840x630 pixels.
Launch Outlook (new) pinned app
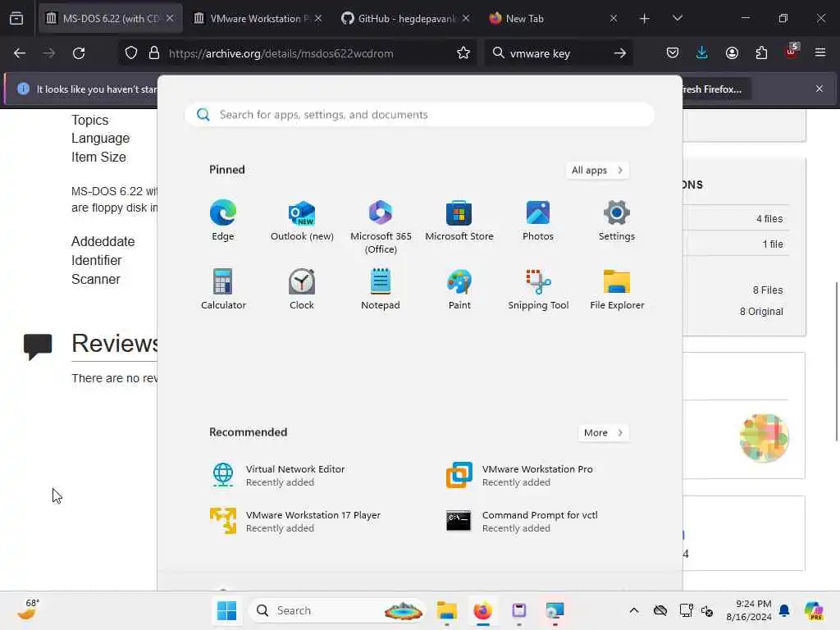[302, 220]
